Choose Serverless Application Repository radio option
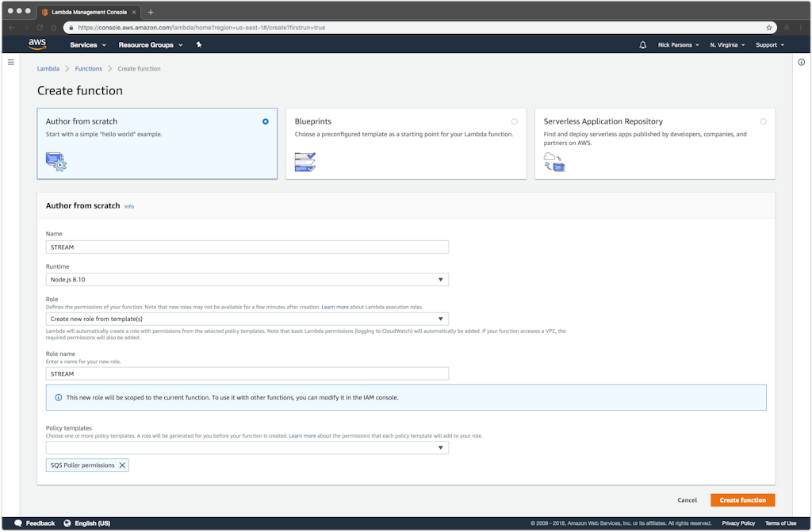The image size is (812, 532). click(x=763, y=121)
